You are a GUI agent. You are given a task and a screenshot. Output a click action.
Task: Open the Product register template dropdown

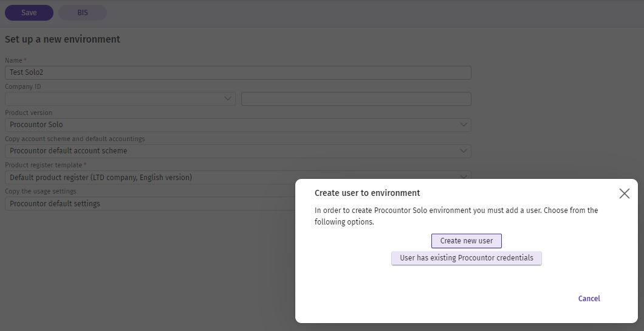tap(238, 178)
